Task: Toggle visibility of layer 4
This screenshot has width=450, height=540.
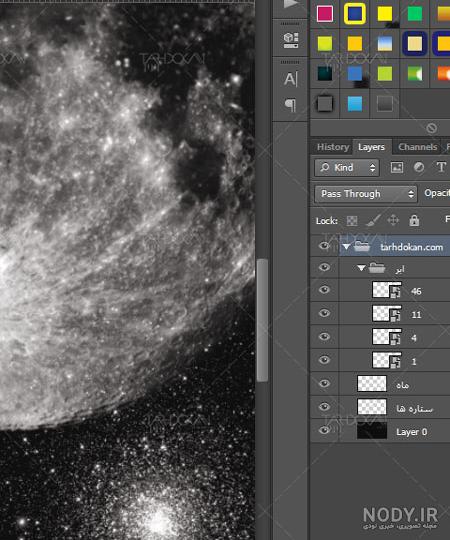Action: pos(324,336)
